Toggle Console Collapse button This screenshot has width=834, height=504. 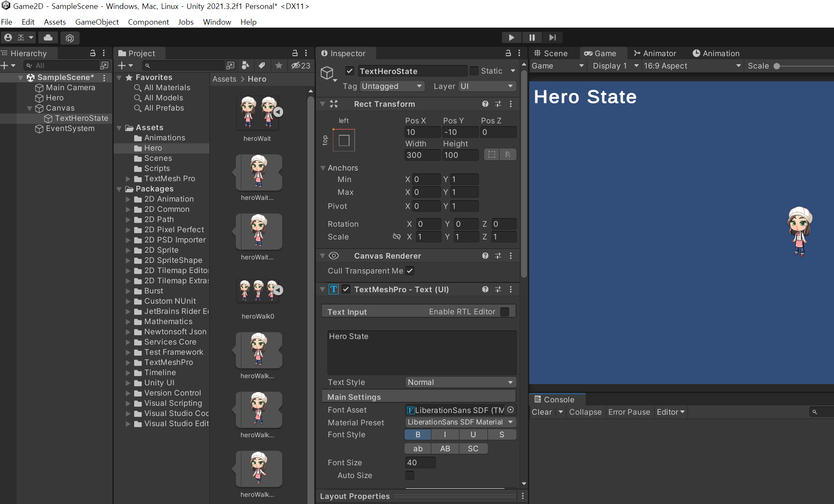[585, 412]
